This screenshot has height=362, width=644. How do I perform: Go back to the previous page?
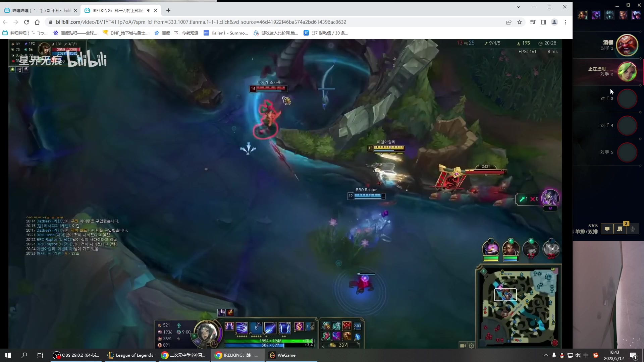coord(5,22)
